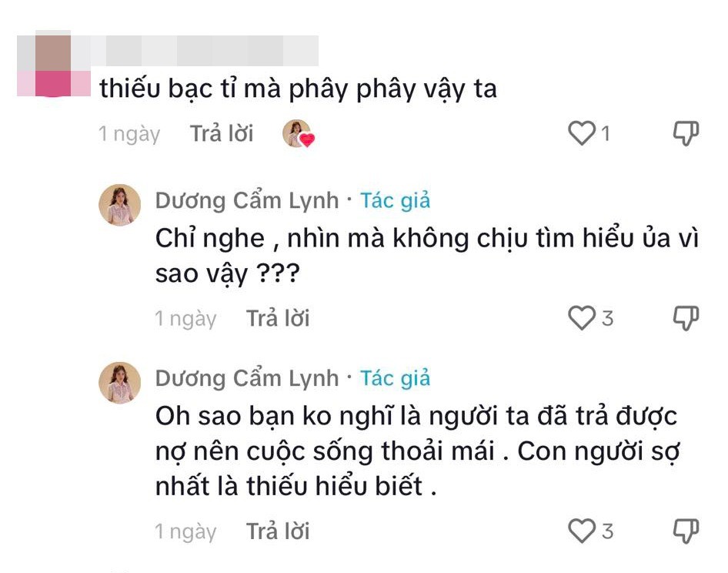
Task: Click 'Trả lời' under the first author reply
Action: click(277, 317)
